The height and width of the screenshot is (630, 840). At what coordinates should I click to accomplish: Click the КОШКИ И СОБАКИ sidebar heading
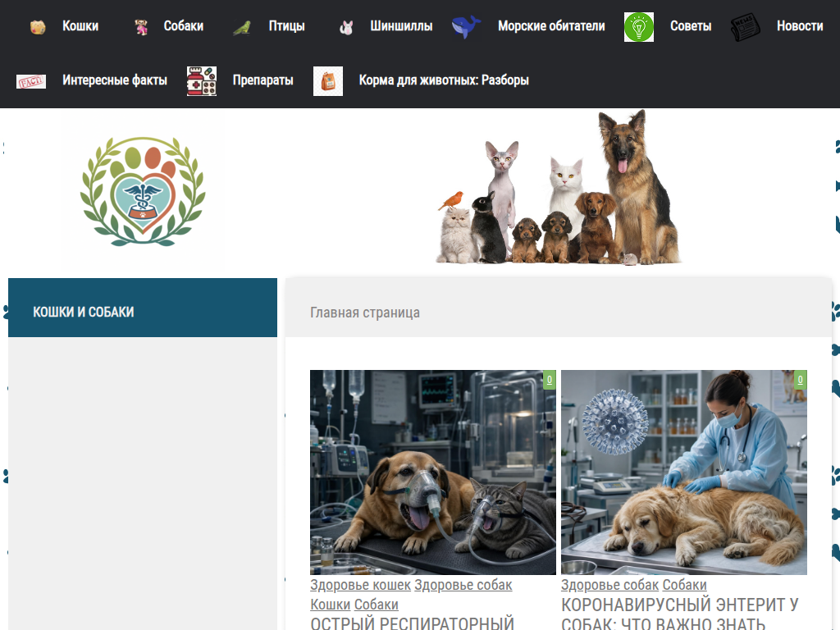(x=84, y=312)
